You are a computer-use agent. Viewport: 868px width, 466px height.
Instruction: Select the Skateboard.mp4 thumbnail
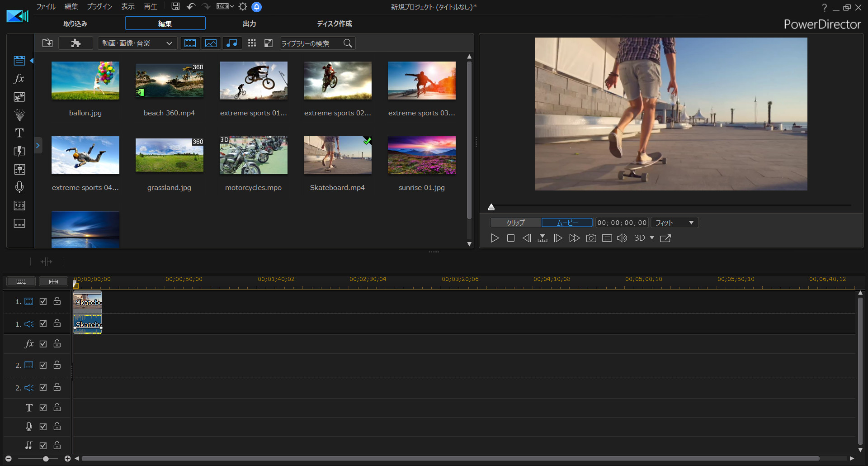pos(338,155)
